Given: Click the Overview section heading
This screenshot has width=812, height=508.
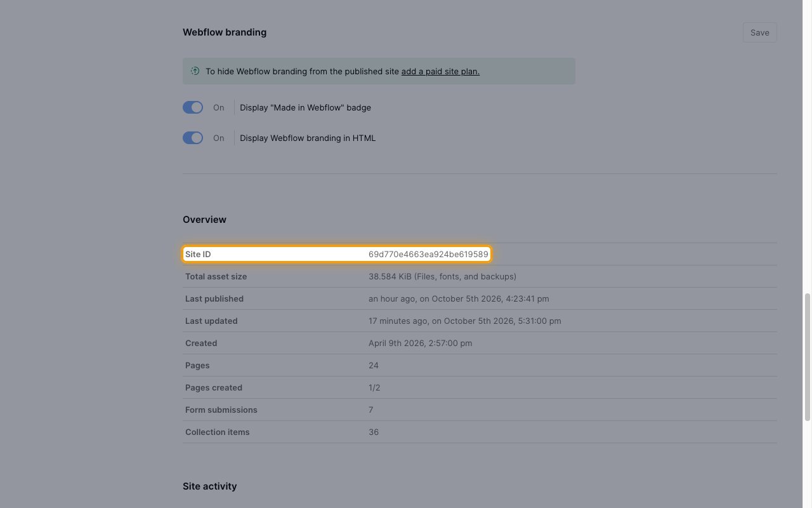Looking at the screenshot, I should click(204, 219).
